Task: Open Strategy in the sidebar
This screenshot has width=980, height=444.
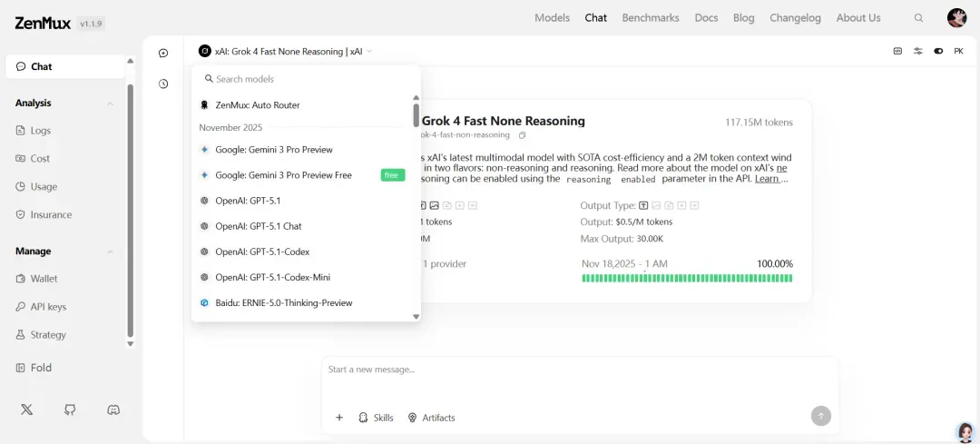Action: [41, 334]
